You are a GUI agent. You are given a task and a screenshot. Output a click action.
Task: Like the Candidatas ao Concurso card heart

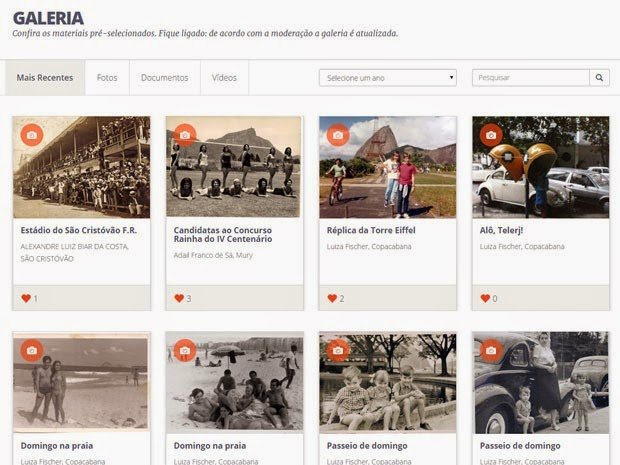tap(179, 299)
